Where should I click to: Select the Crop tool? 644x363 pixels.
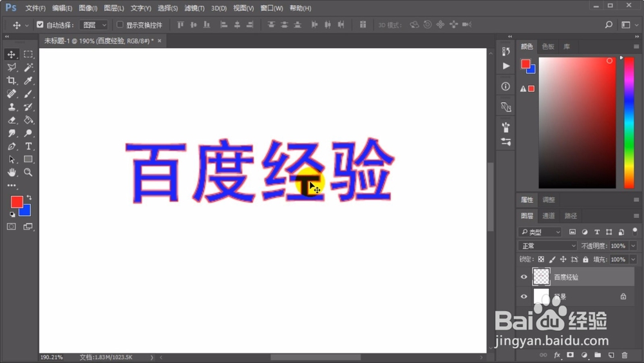[x=11, y=81]
